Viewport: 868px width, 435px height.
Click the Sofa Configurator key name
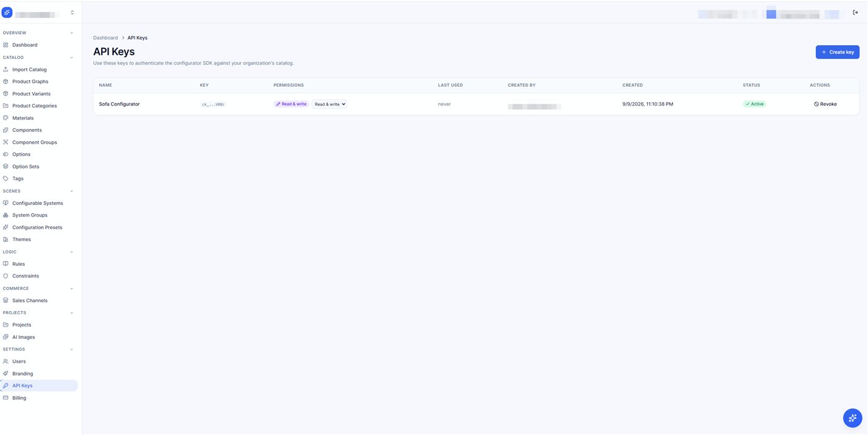point(119,104)
